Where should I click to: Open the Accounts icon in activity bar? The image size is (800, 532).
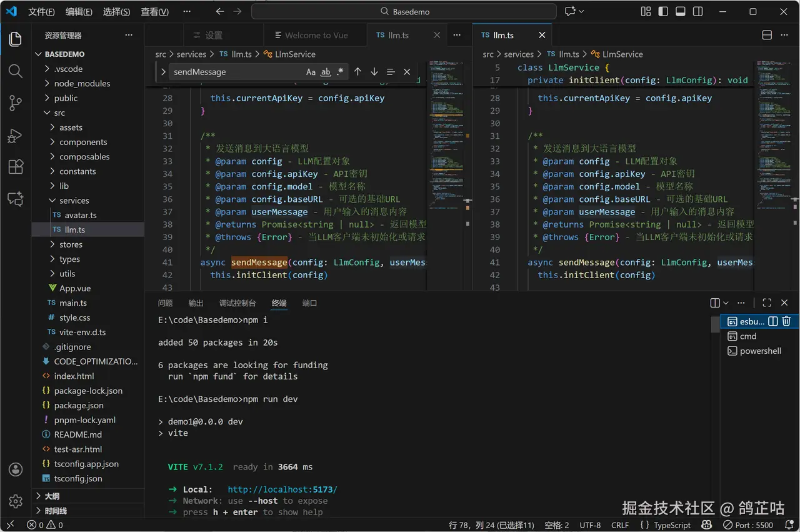(x=16, y=469)
